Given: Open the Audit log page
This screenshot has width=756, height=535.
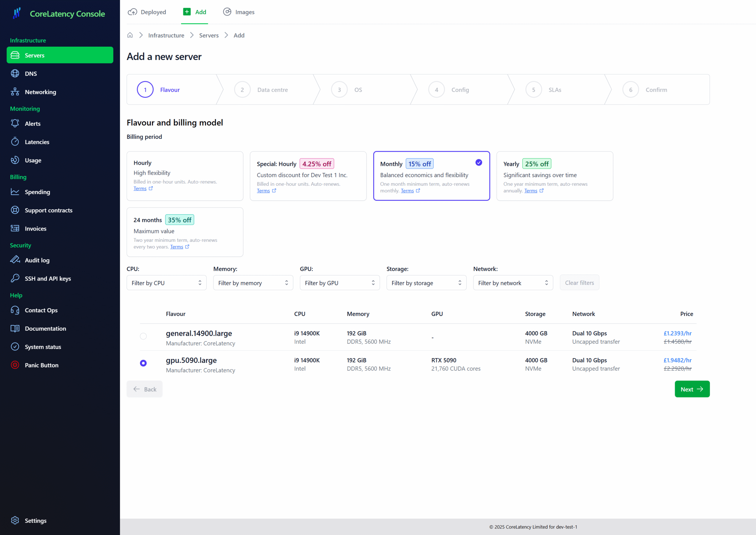Looking at the screenshot, I should tap(37, 260).
